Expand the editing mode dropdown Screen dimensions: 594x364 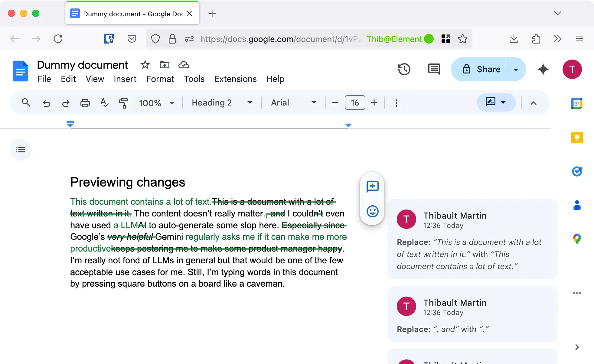tap(504, 102)
